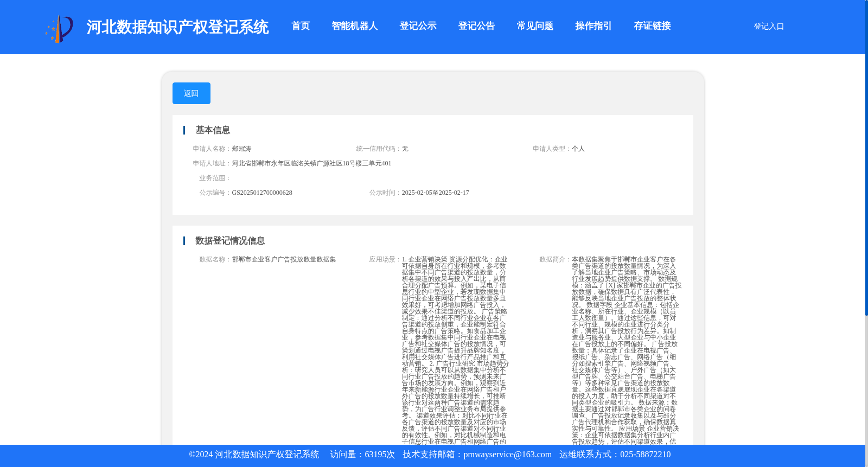Click support email pmwayservice@163.com
The image size is (868, 467).
(507, 455)
